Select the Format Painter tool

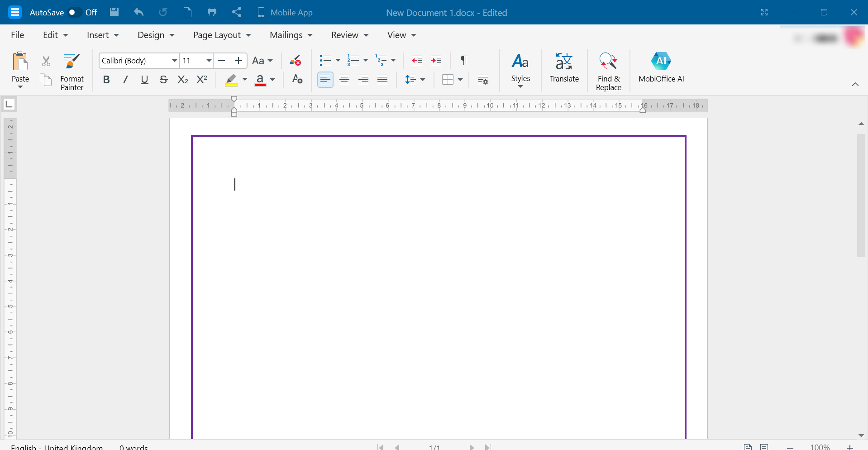[72, 70]
